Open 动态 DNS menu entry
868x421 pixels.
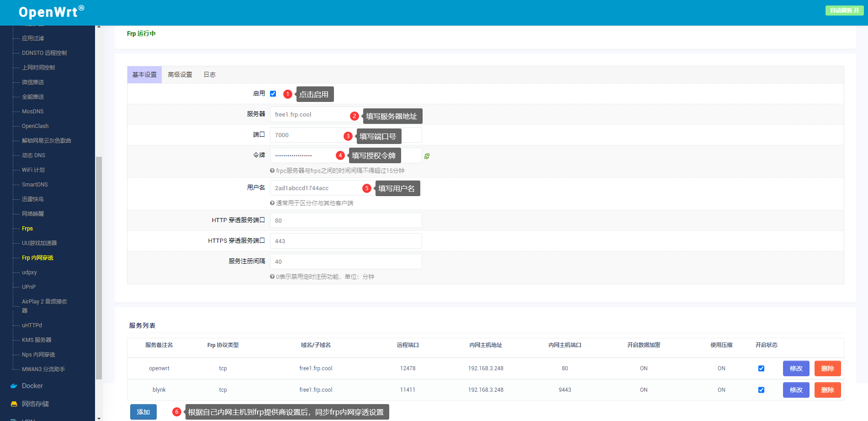pos(33,155)
